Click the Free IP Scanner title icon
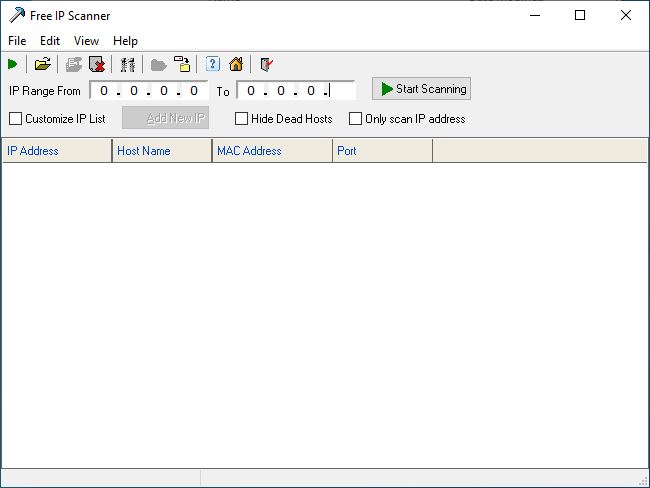The image size is (650, 488). pos(17,16)
